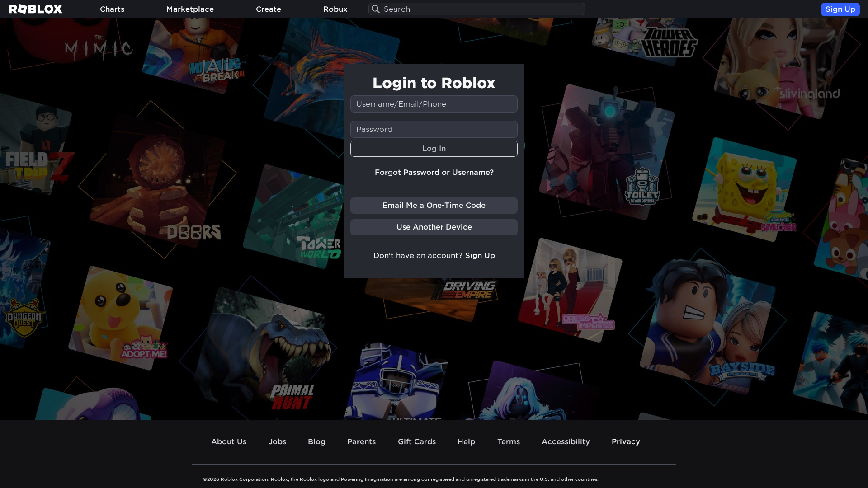Focus the Username/Email/Phone field
The height and width of the screenshot is (488, 868).
(x=434, y=104)
